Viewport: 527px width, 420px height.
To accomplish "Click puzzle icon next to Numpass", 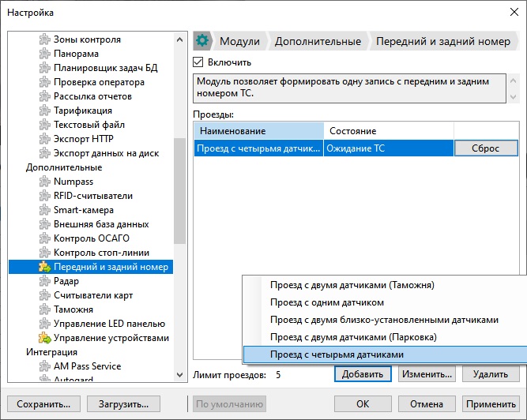I will click(x=45, y=182).
